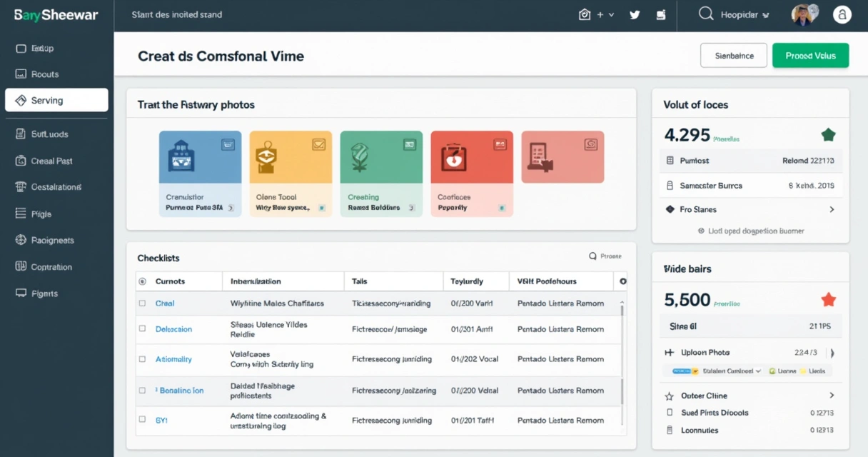Screen dimensions: 868x457
Task: Click the Liod aped dcagpetion buamer link
Action: (751, 231)
